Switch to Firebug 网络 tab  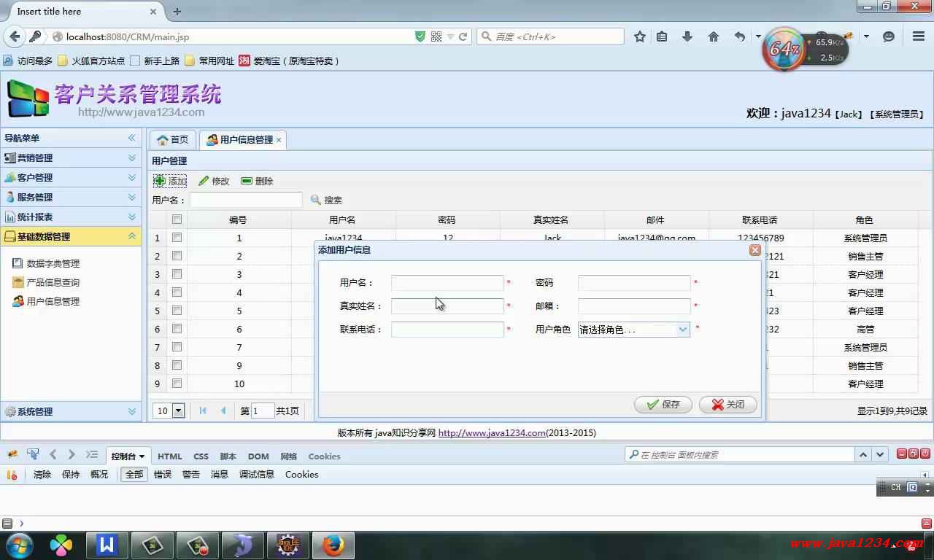(x=288, y=456)
